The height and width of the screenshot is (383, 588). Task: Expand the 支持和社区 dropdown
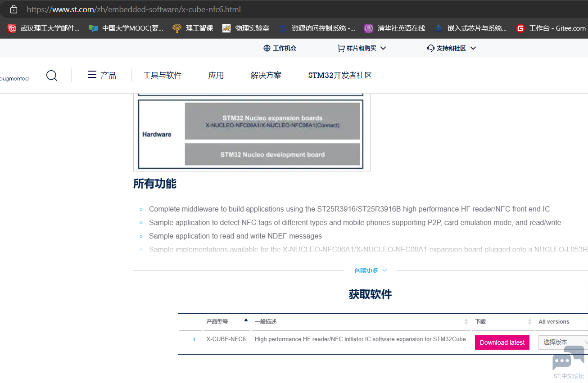pos(452,48)
